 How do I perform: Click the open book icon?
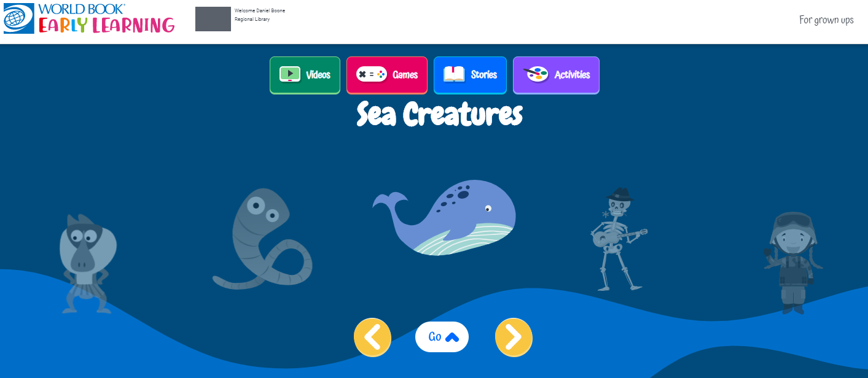pos(455,74)
